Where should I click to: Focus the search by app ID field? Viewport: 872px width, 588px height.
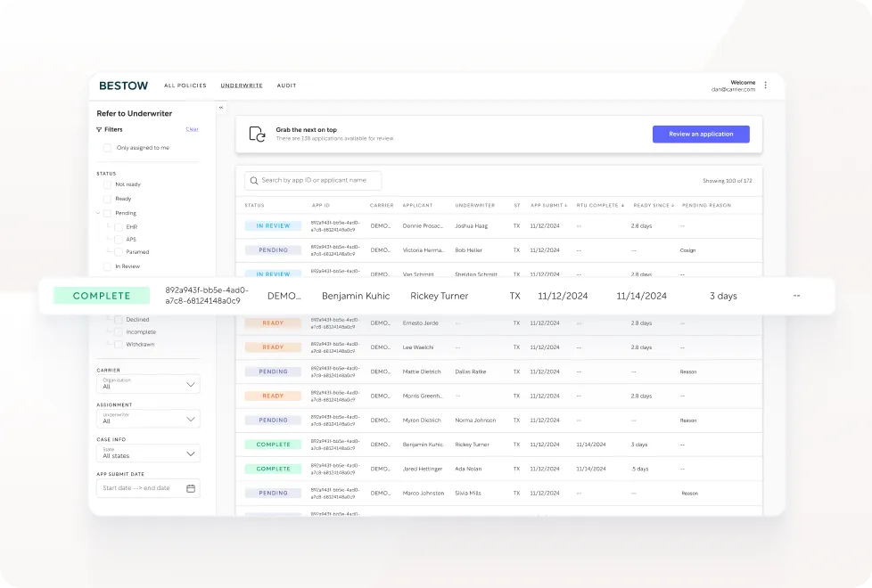pyautogui.click(x=313, y=181)
